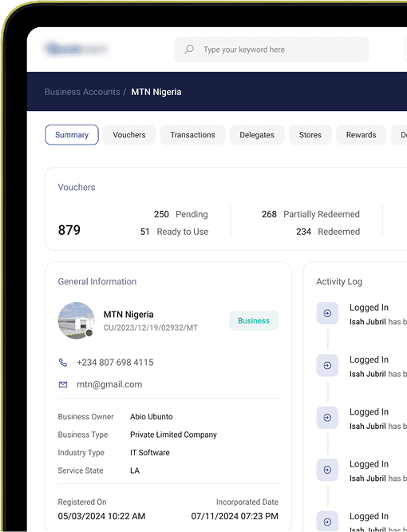Screen dimensions: 407x532
Task: Click the IT Software industry value
Action: pyautogui.click(x=150, y=453)
